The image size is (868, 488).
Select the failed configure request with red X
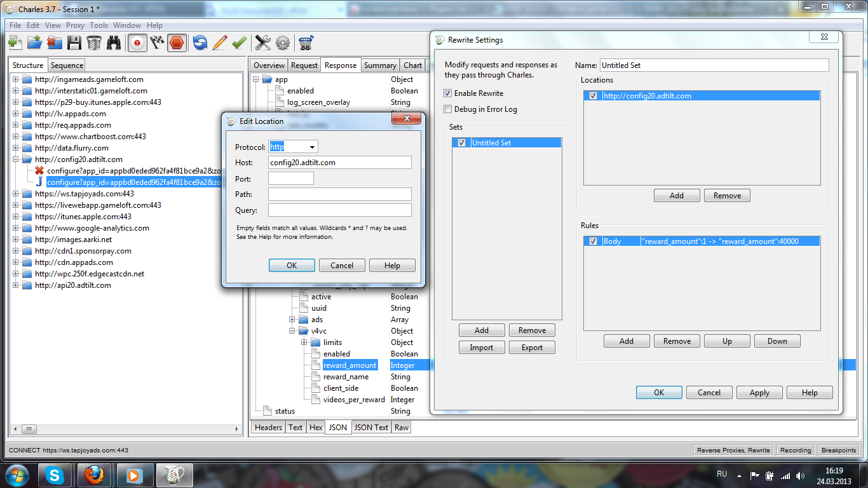(133, 171)
